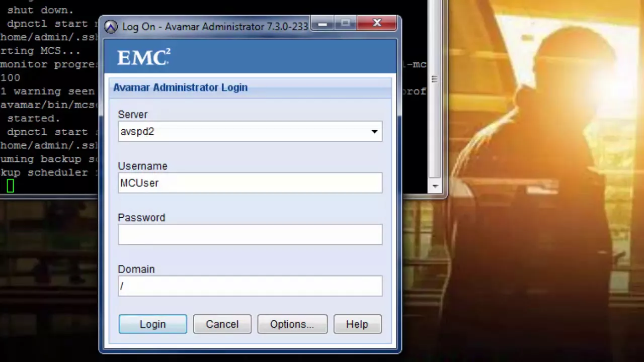The width and height of the screenshot is (644, 362).
Task: Click the terminal window scrollbar thumb
Action: click(435, 79)
